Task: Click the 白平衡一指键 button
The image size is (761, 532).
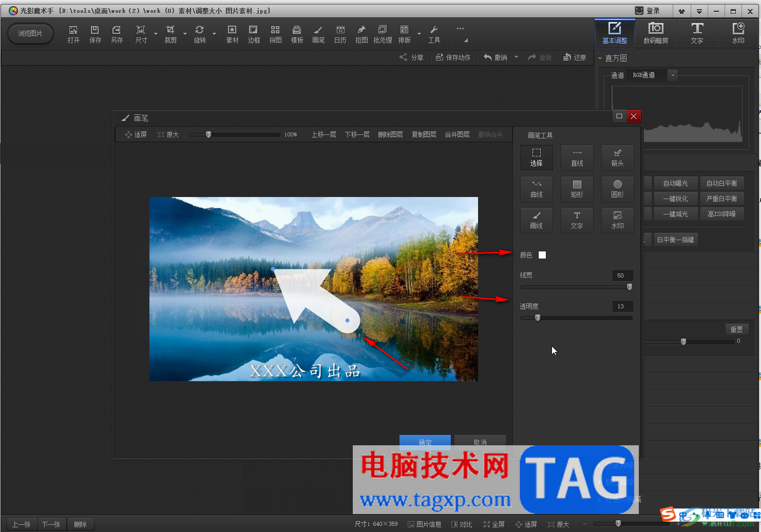Action: (x=675, y=240)
